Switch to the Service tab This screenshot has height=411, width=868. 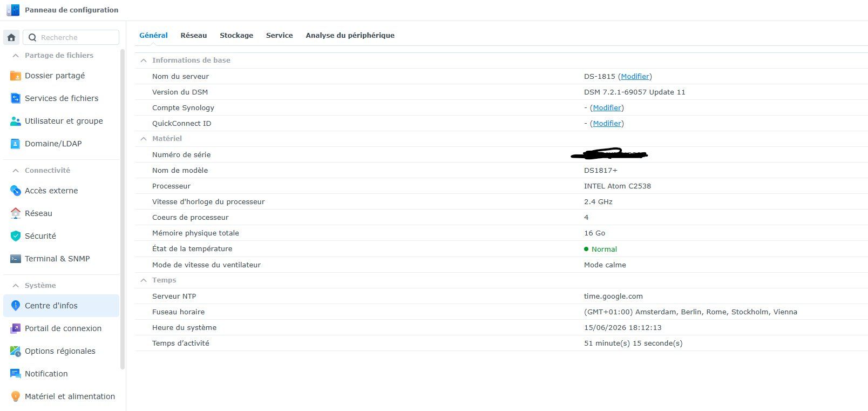[279, 35]
